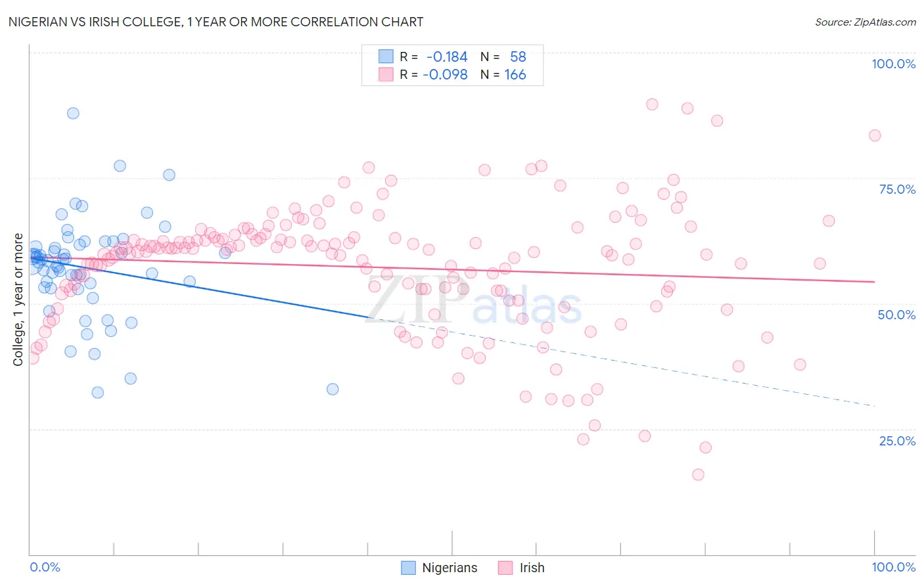Click the 100.0% x-axis label
Image resolution: width=924 pixels, height=586 pixels.
click(x=893, y=567)
